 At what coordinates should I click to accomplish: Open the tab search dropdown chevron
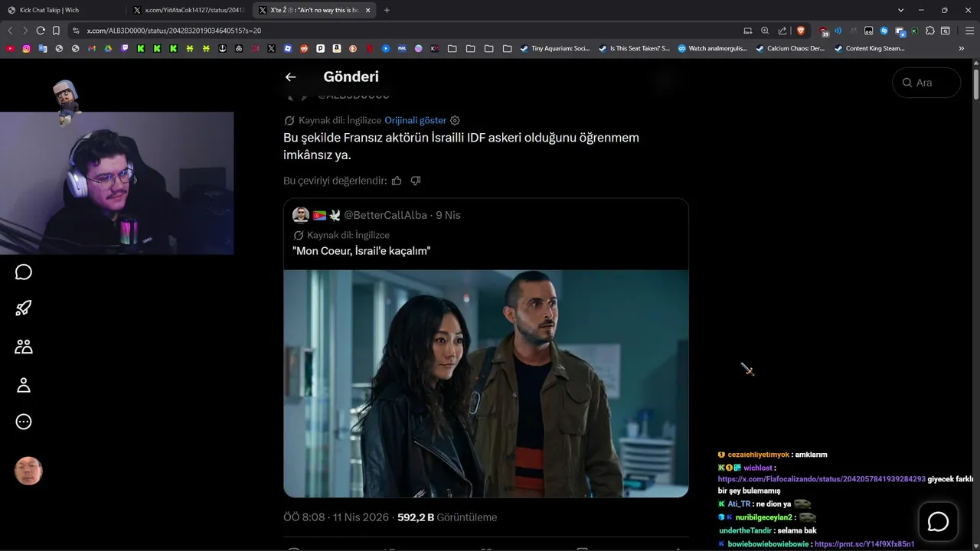coord(901,10)
